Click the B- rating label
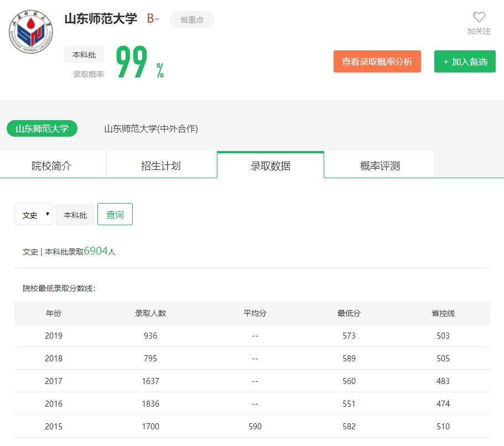Image resolution: width=504 pixels, height=446 pixels. tap(153, 18)
